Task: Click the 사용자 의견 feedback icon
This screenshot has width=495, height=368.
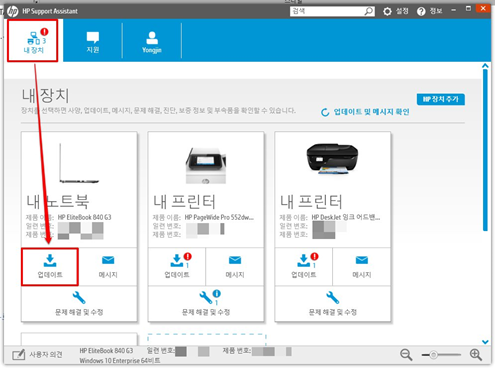Action: pos(19,355)
